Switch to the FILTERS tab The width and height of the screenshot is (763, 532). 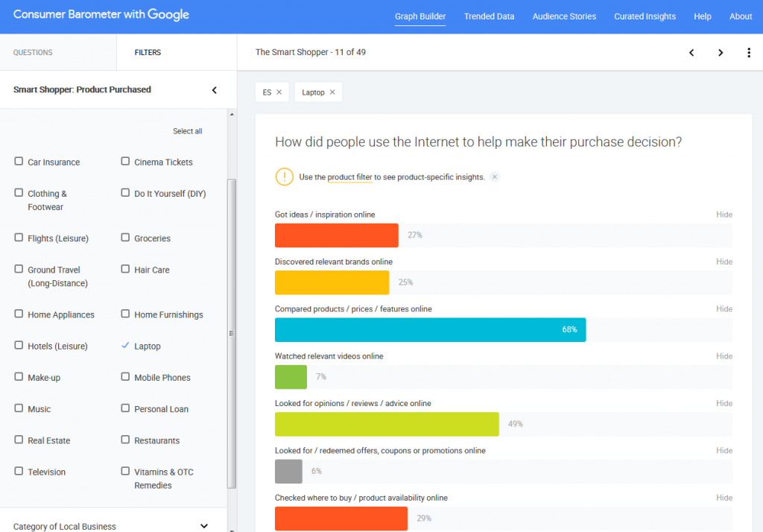(x=177, y=52)
